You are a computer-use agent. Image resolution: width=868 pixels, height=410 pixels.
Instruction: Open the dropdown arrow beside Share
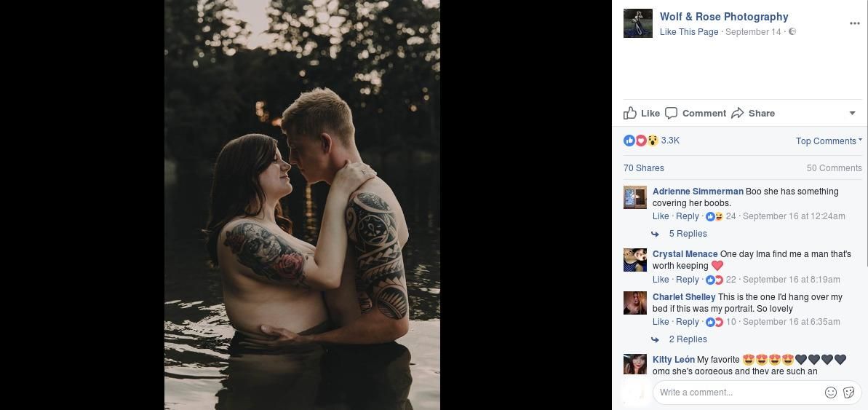click(852, 113)
